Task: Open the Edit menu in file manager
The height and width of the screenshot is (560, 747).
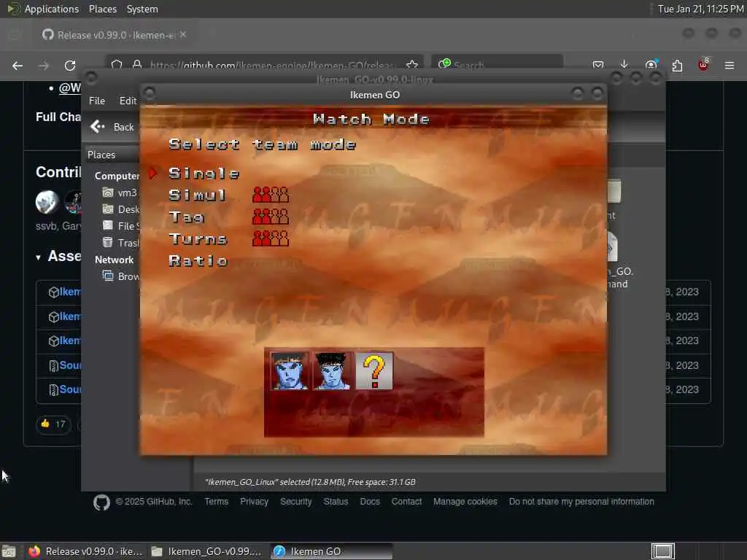Action: coord(128,101)
